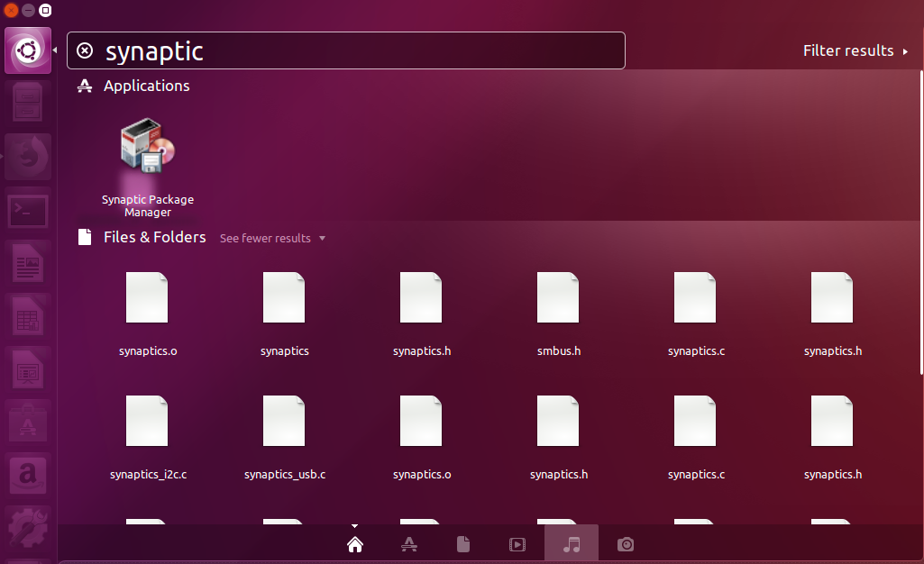
Task: Launch Synaptic Package Manager from Applications results
Action: [147, 168]
